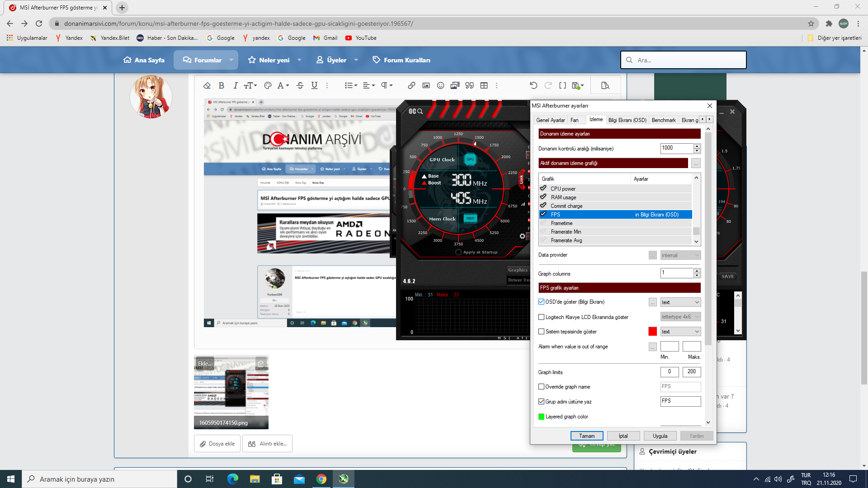Insert a table in editor
This screenshot has height=488, width=868.
484,85
